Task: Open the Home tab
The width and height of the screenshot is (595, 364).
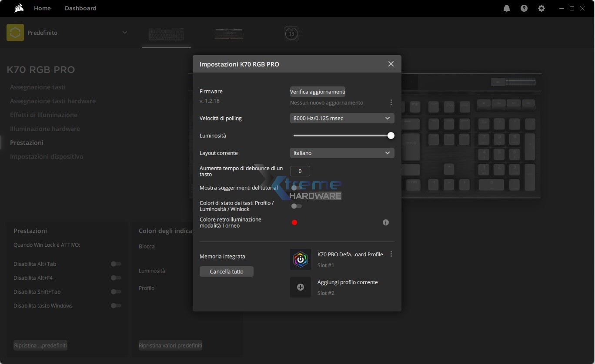Action: 42,8
